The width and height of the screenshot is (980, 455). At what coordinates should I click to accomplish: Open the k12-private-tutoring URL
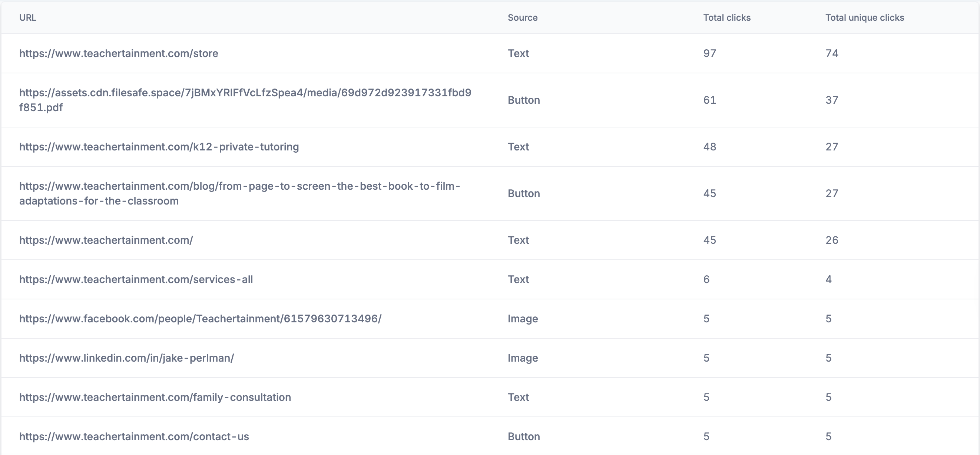(159, 146)
